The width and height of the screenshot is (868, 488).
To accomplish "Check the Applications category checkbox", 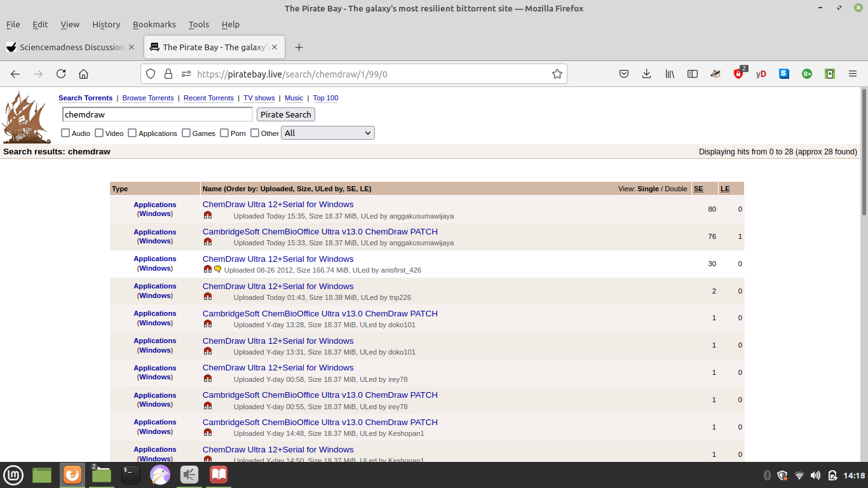I will coord(132,133).
